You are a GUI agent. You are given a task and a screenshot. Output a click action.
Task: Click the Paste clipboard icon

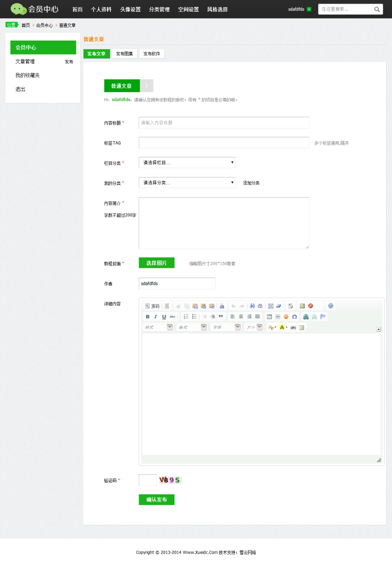pyautogui.click(x=195, y=306)
